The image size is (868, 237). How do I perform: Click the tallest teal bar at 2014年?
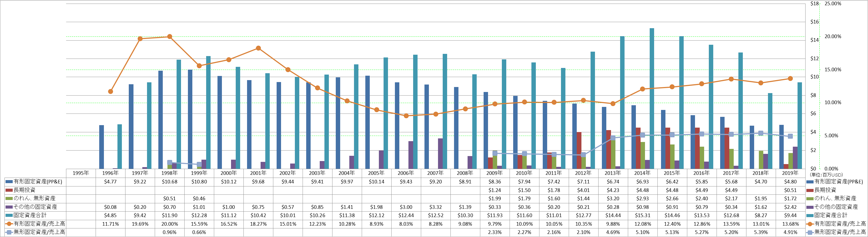tap(652, 98)
